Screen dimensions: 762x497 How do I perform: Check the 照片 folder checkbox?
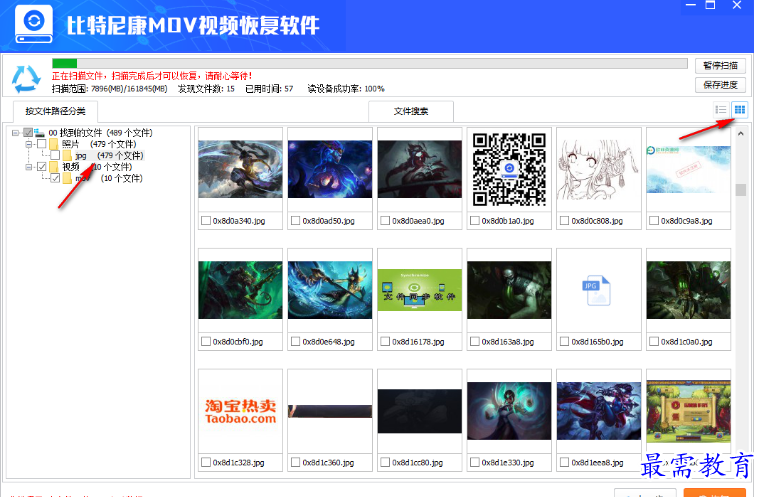42,144
